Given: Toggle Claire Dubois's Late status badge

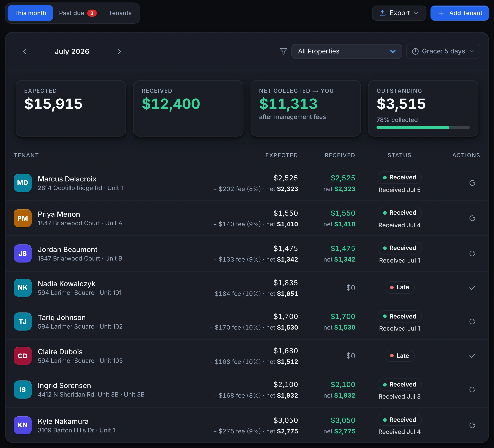Looking at the screenshot, I should pos(399,356).
